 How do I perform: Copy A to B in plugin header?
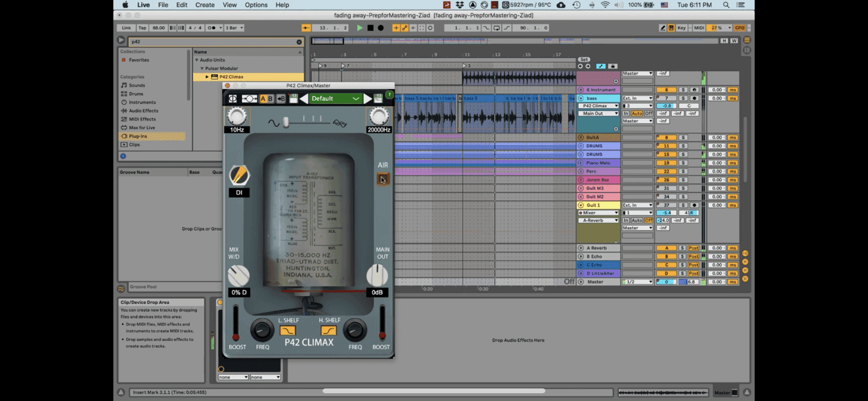(281, 99)
